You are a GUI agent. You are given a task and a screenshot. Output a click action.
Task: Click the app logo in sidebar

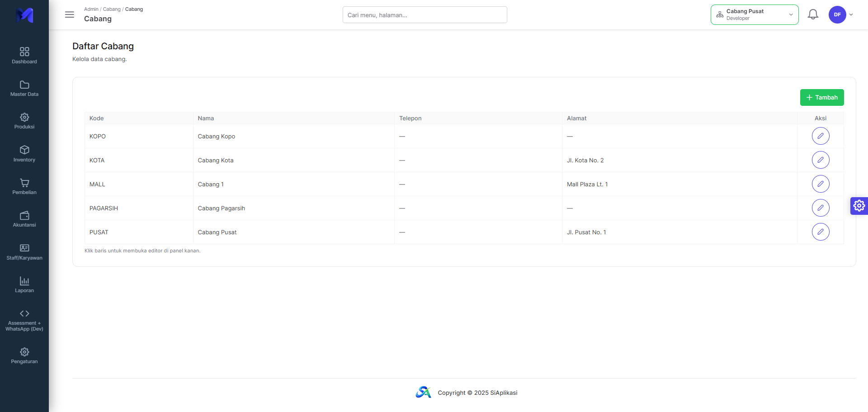[x=24, y=15]
